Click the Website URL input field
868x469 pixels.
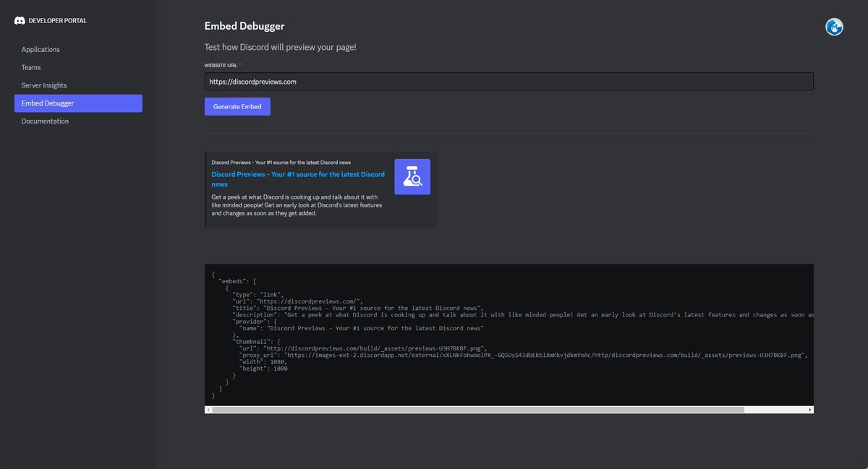(509, 82)
